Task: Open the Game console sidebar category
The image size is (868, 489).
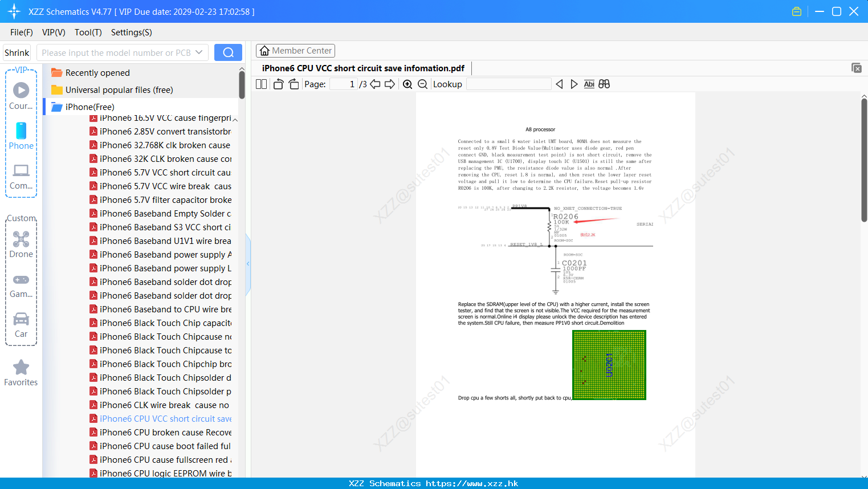Action: click(x=21, y=285)
